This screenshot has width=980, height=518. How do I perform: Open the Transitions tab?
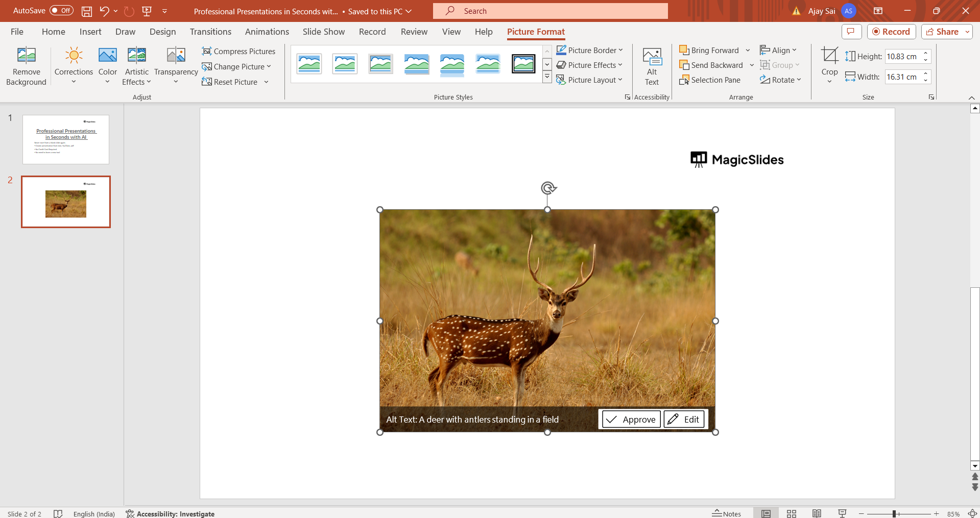point(210,32)
